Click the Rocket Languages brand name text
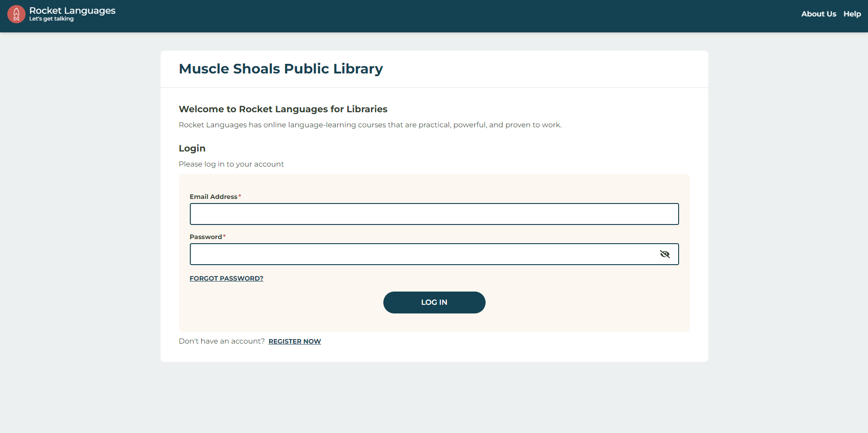The width and height of the screenshot is (868, 433). [x=72, y=10]
